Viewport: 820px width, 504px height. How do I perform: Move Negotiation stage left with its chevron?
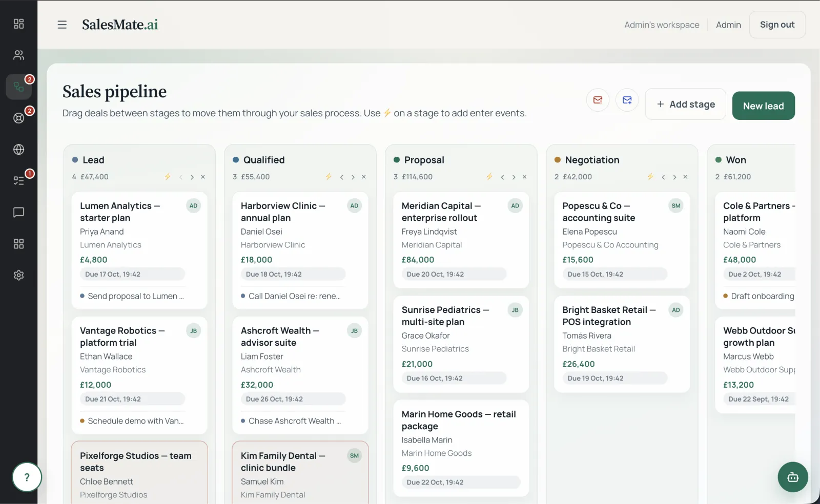click(x=663, y=177)
